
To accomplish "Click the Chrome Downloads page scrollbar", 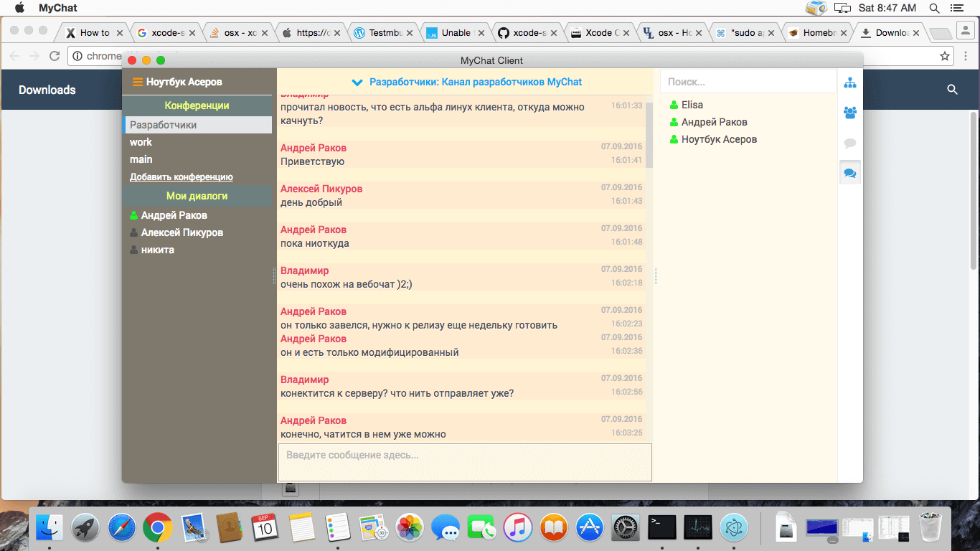I will 974,190.
